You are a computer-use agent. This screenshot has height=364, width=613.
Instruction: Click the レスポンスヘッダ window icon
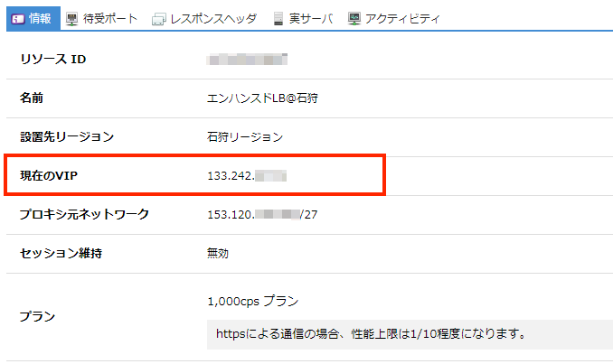159,19
